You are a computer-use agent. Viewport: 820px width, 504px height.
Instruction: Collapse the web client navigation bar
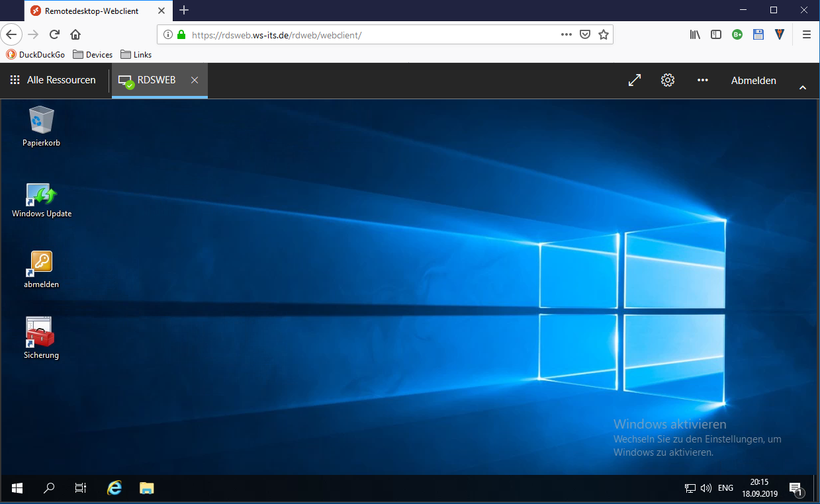point(803,87)
